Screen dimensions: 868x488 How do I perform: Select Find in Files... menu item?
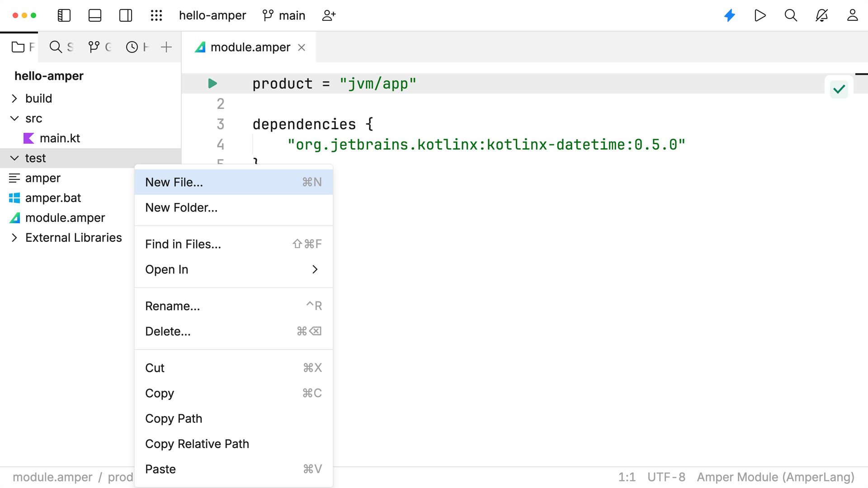click(x=234, y=244)
